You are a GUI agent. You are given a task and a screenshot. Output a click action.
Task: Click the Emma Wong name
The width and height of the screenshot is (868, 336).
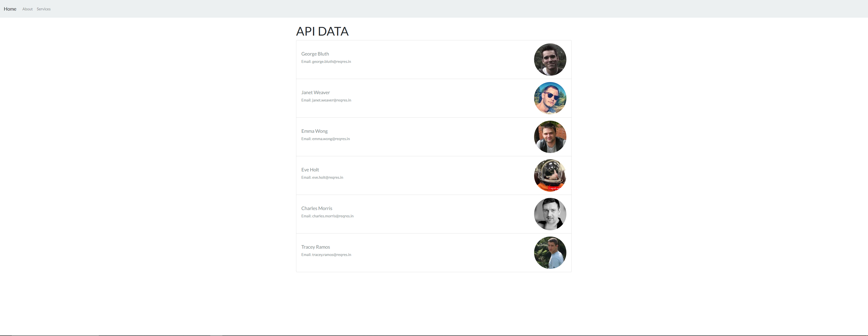(x=314, y=131)
